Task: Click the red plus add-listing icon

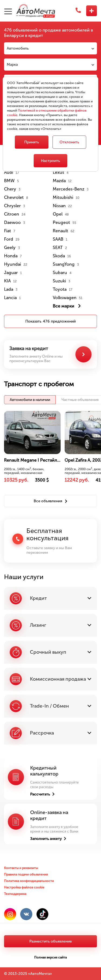Action: point(92,11)
